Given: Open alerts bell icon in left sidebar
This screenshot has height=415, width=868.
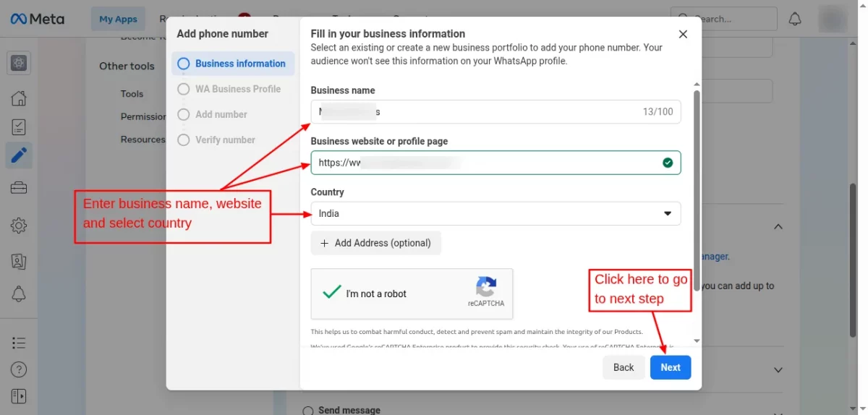Looking at the screenshot, I should [x=19, y=294].
